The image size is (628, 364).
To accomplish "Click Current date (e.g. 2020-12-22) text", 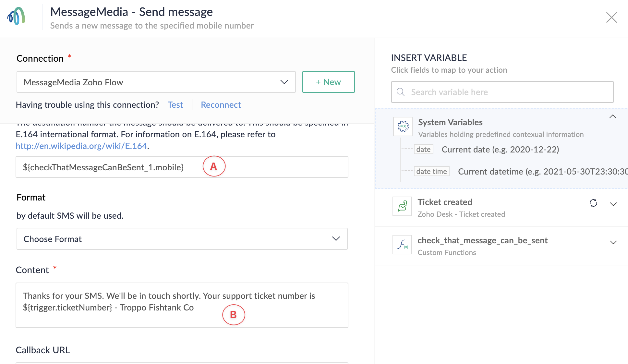I will click(x=501, y=150).
